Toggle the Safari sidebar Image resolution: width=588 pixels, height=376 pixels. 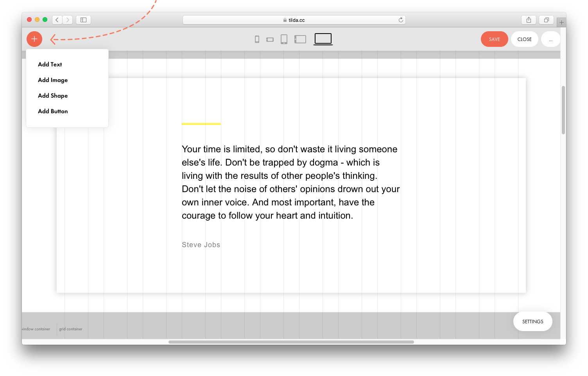pos(83,20)
